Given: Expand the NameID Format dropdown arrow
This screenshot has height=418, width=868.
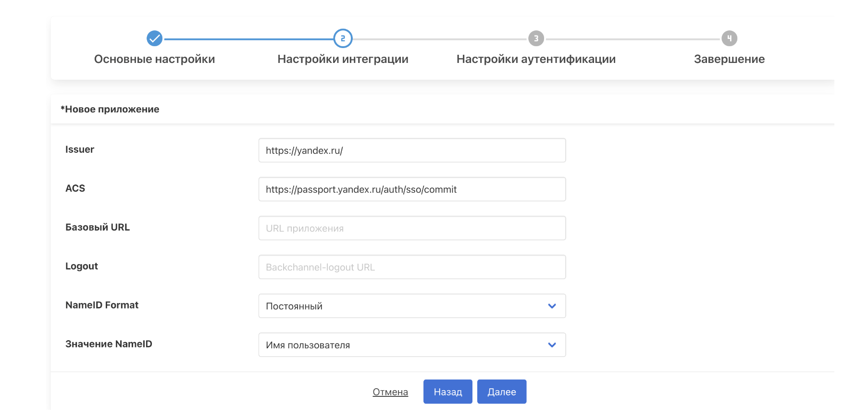Looking at the screenshot, I should tap(552, 306).
